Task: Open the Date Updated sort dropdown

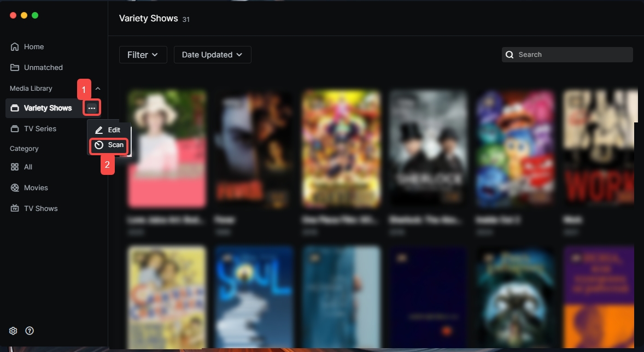Action: coord(212,55)
